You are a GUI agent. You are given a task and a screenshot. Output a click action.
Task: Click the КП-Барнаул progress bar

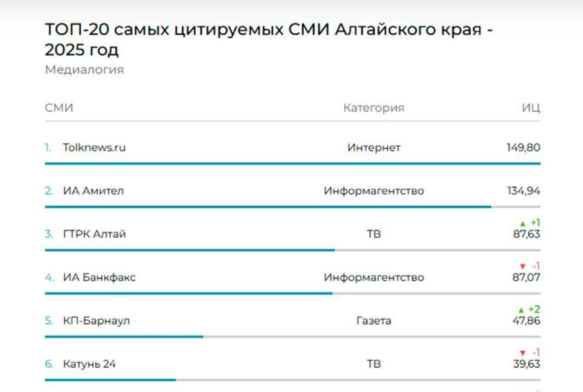[124, 337]
